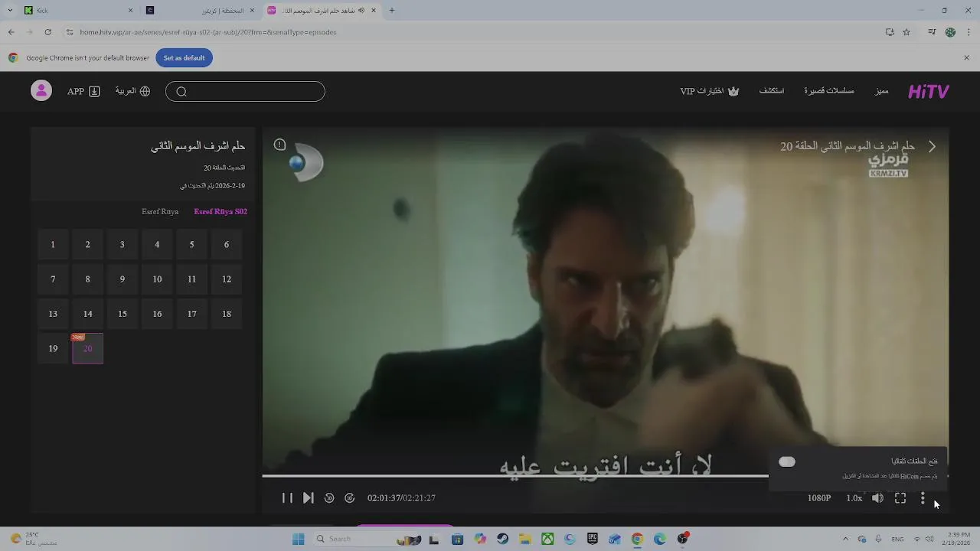Select episode 5
Image resolution: width=980 pixels, height=551 pixels.
191,245
